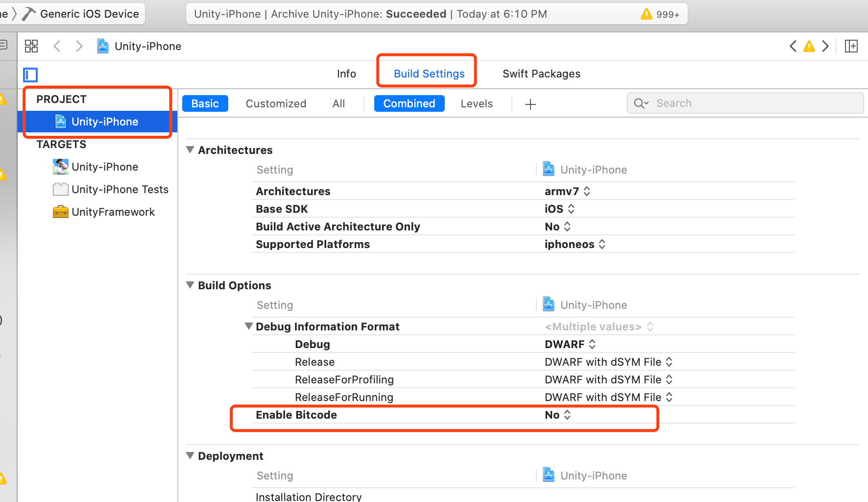The width and height of the screenshot is (868, 502).
Task: Toggle to Levels view mode
Action: [476, 103]
